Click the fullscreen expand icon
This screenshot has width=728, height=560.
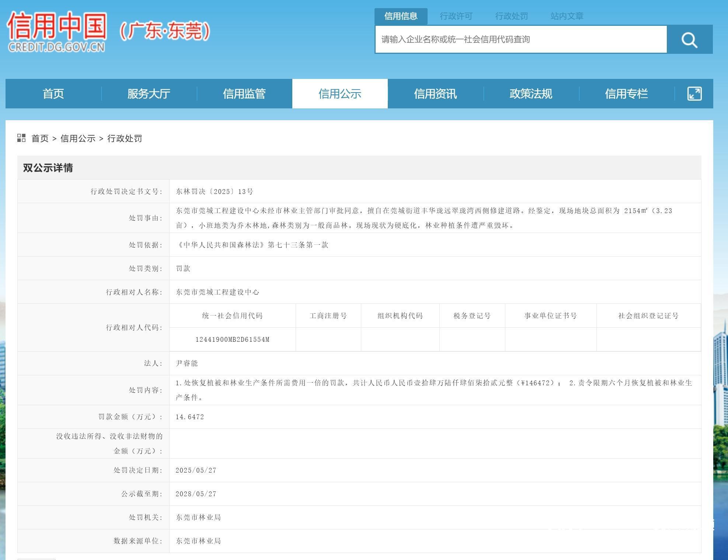point(694,94)
